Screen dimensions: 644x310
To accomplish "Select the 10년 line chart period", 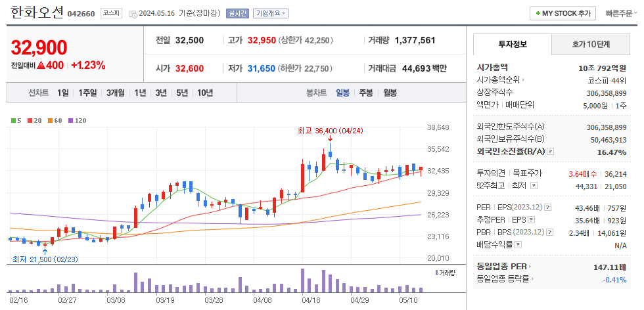I will pyautogui.click(x=205, y=93).
